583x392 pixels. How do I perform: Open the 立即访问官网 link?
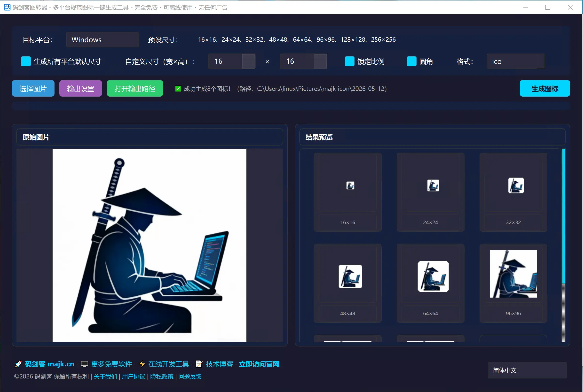click(259, 364)
